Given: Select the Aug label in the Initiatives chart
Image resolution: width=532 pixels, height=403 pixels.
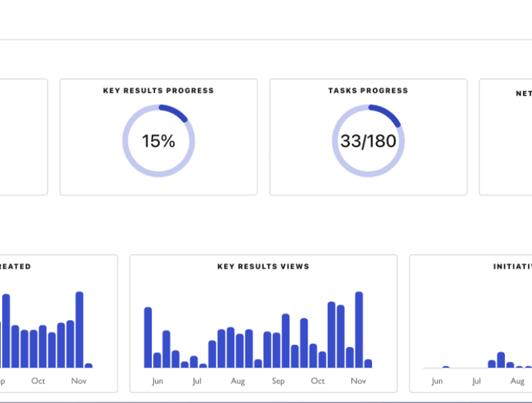Looking at the screenshot, I should coord(517,381).
